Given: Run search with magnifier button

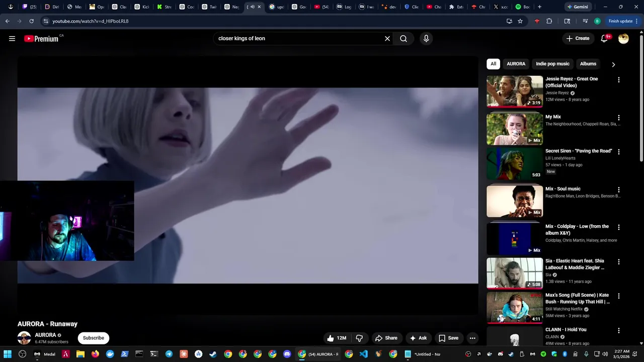Looking at the screenshot, I should point(404,39).
